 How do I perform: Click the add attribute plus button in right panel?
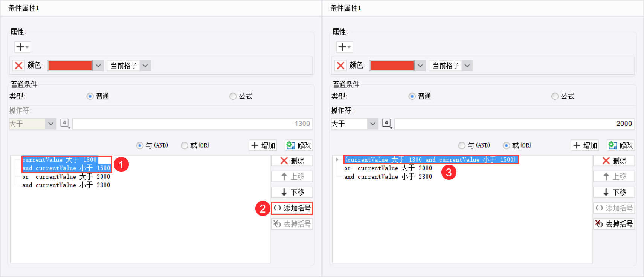[x=344, y=47]
